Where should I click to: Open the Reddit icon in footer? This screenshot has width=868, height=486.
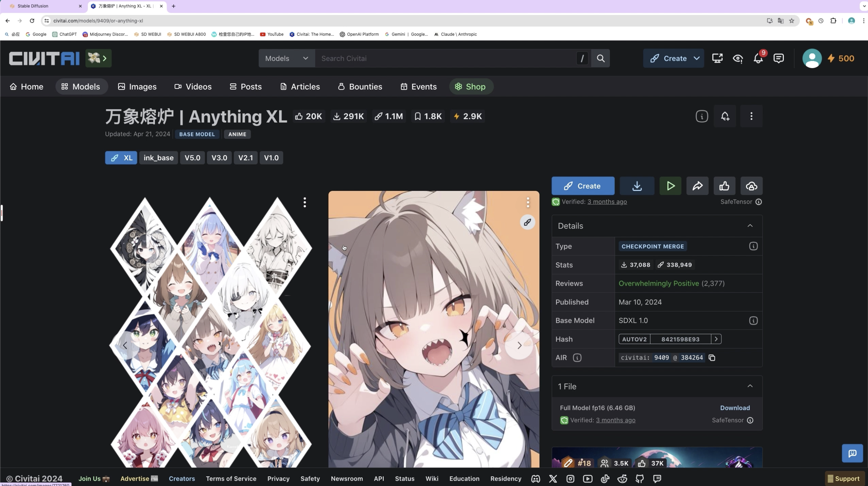(x=622, y=479)
